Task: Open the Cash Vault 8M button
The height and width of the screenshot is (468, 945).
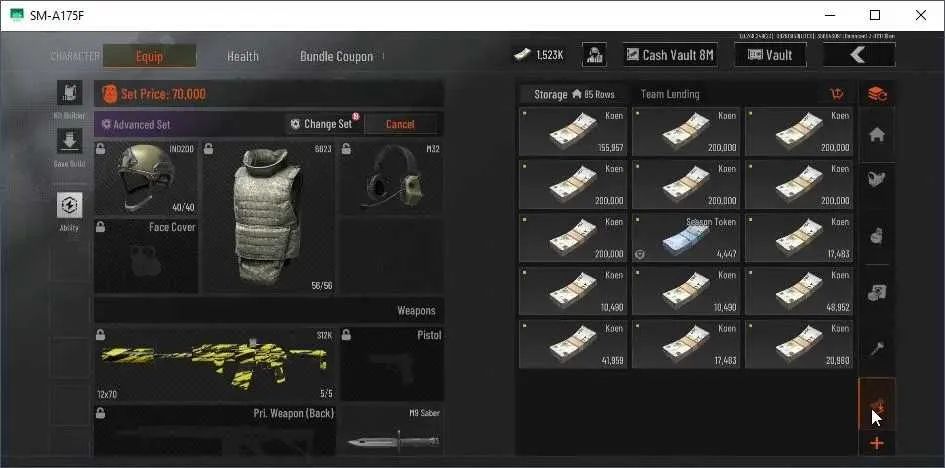Action: pyautogui.click(x=670, y=55)
